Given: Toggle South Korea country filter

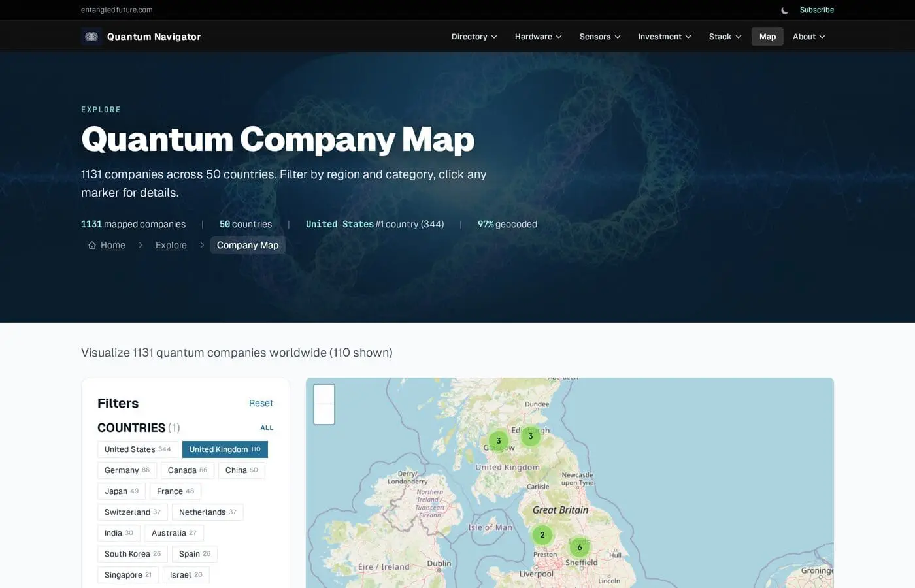Looking at the screenshot, I should pos(133,554).
